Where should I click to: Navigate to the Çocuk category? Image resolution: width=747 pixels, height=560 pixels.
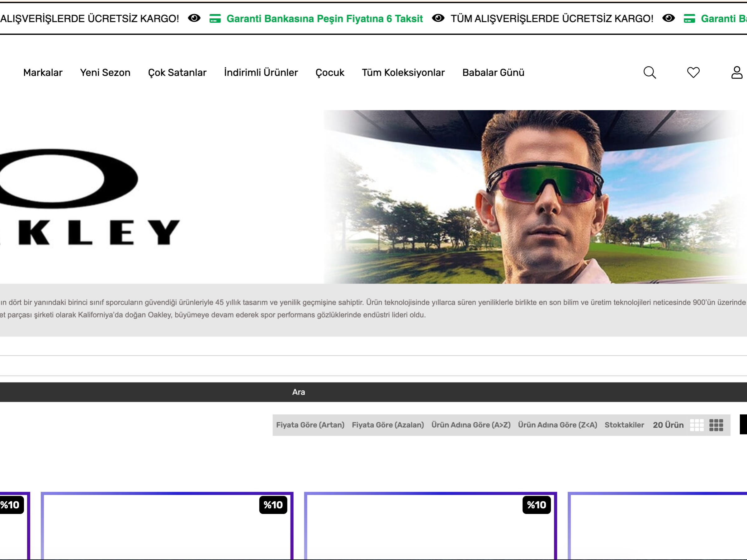[330, 73]
